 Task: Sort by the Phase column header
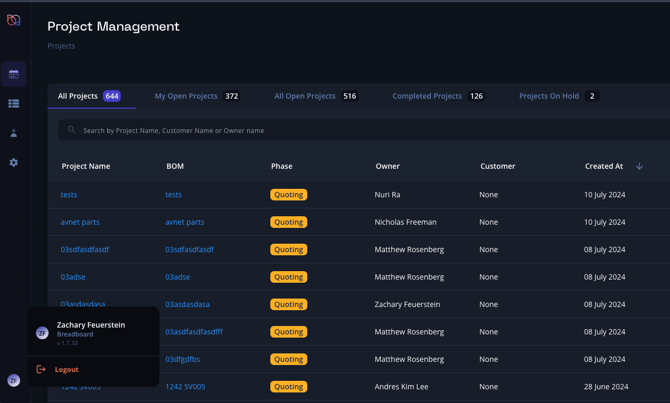coord(281,166)
